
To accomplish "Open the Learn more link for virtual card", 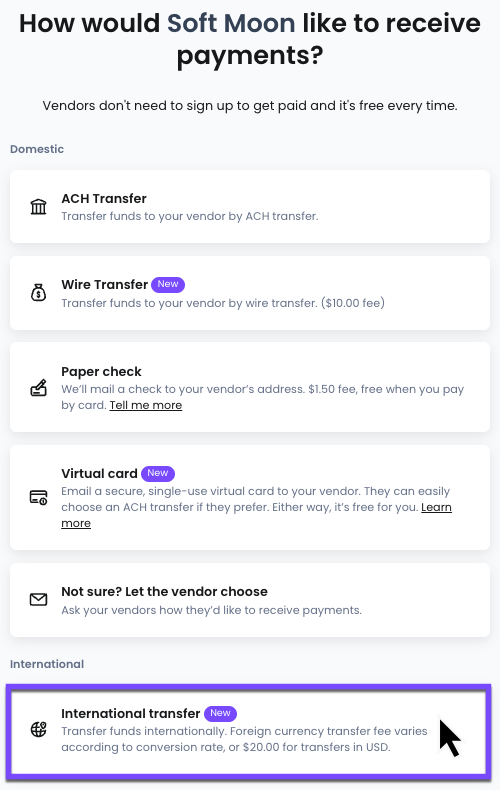I will (x=436, y=507).
